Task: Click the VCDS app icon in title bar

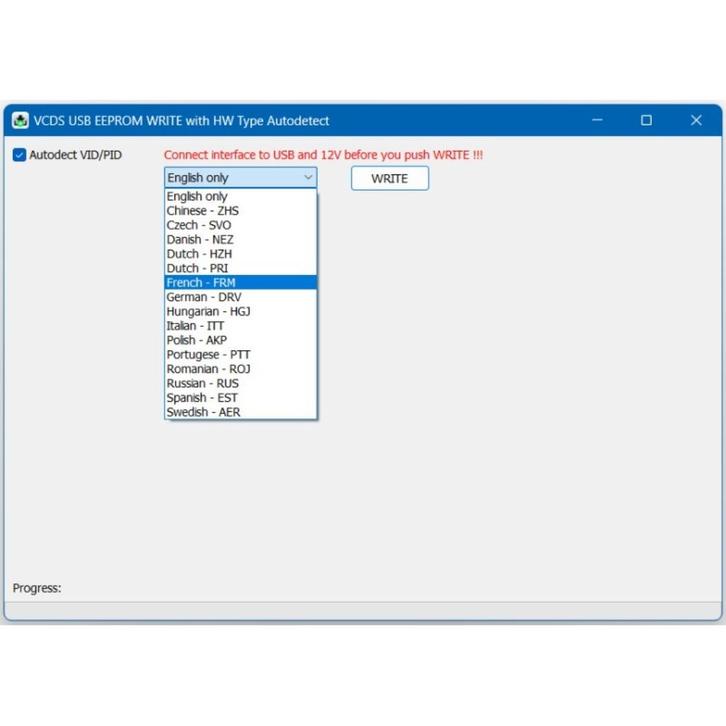Action: tap(20, 121)
